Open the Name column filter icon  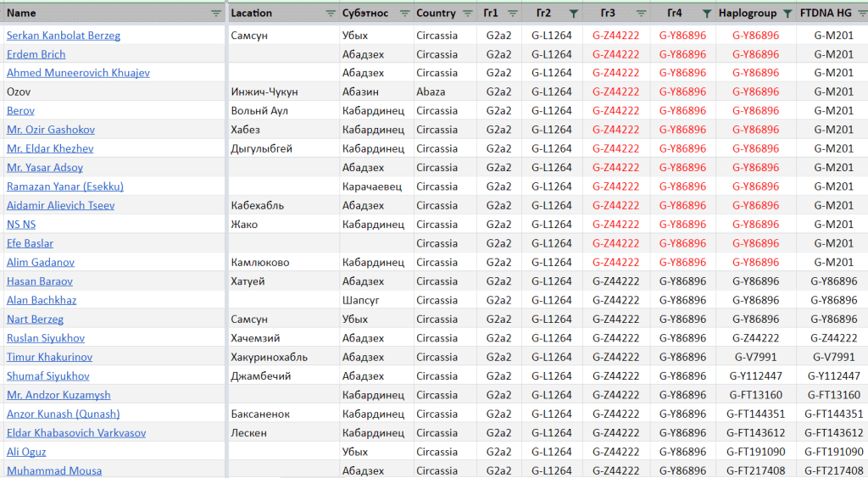coord(216,14)
